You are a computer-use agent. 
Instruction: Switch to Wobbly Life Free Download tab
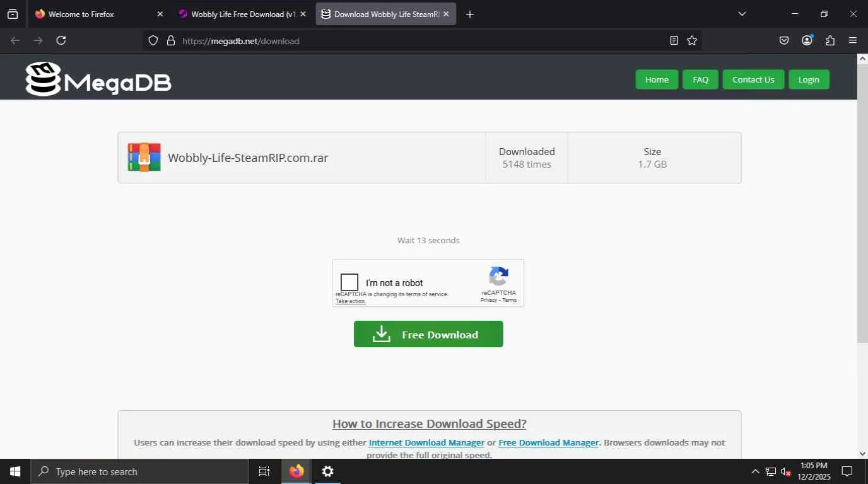click(x=242, y=14)
